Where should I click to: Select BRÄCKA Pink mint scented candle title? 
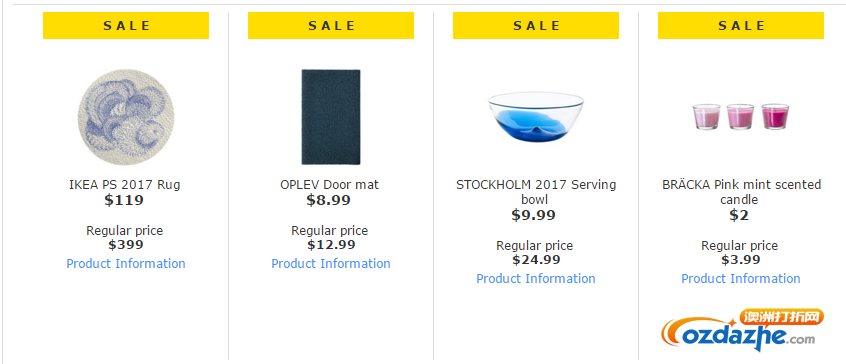pyautogui.click(x=741, y=192)
